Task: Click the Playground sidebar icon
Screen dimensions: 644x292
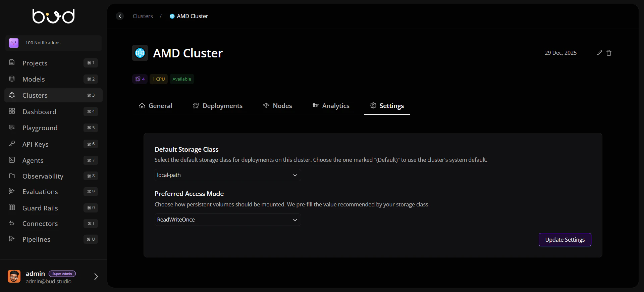Action: pos(12,127)
